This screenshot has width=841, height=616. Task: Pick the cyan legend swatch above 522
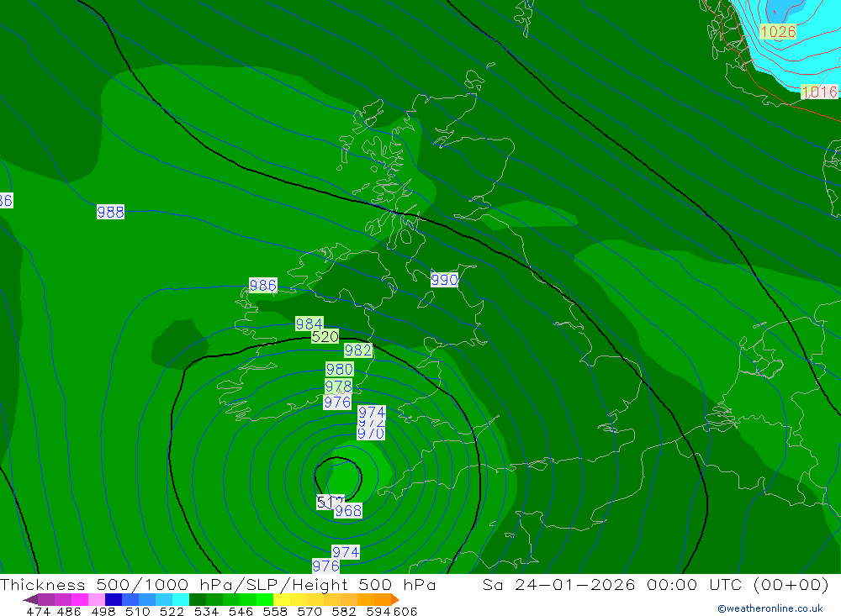(181, 599)
